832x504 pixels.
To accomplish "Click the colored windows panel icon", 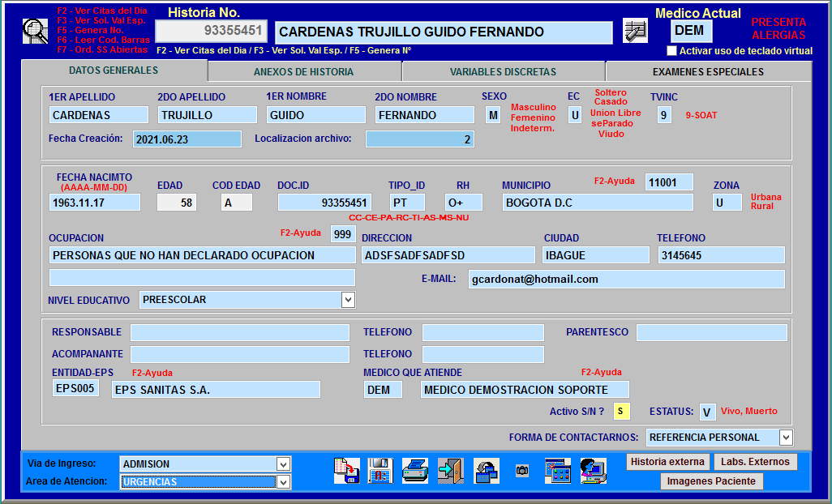I will point(558,471).
